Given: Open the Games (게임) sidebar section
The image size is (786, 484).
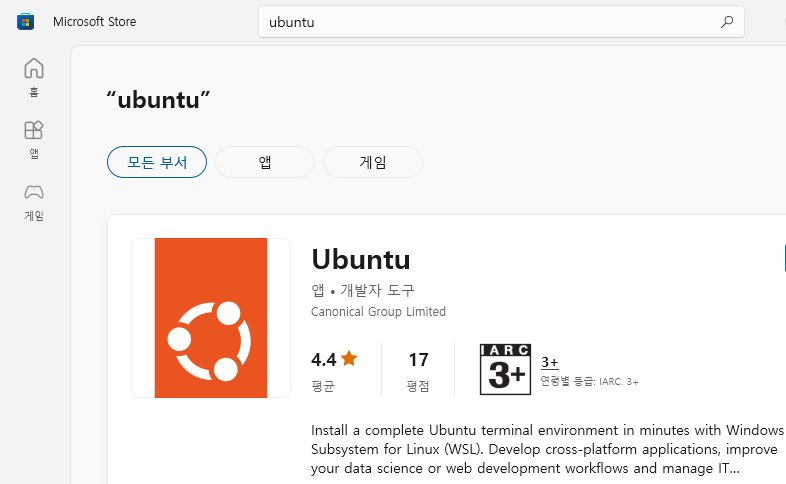Looking at the screenshot, I should 34,200.
